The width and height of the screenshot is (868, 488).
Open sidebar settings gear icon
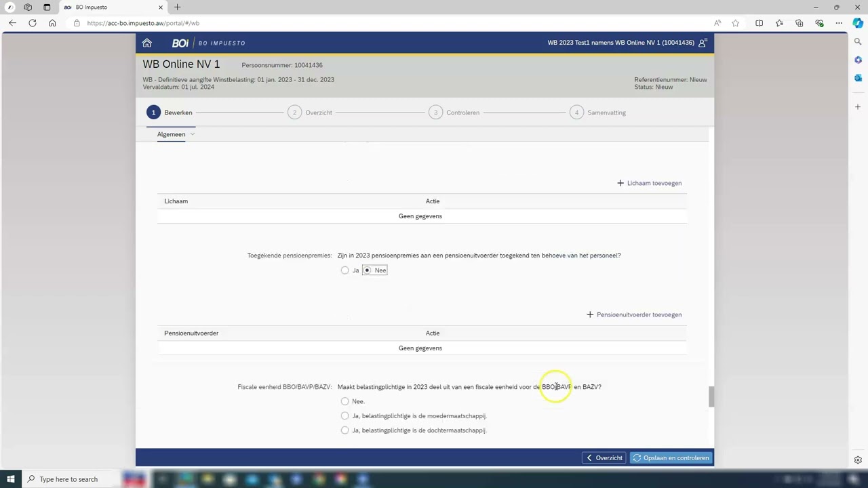point(858,460)
